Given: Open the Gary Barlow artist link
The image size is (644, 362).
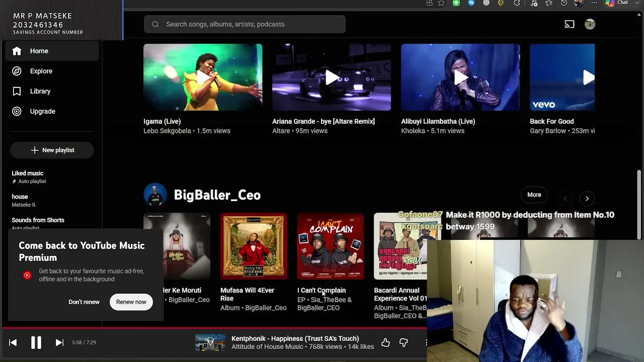Looking at the screenshot, I should point(549,131).
